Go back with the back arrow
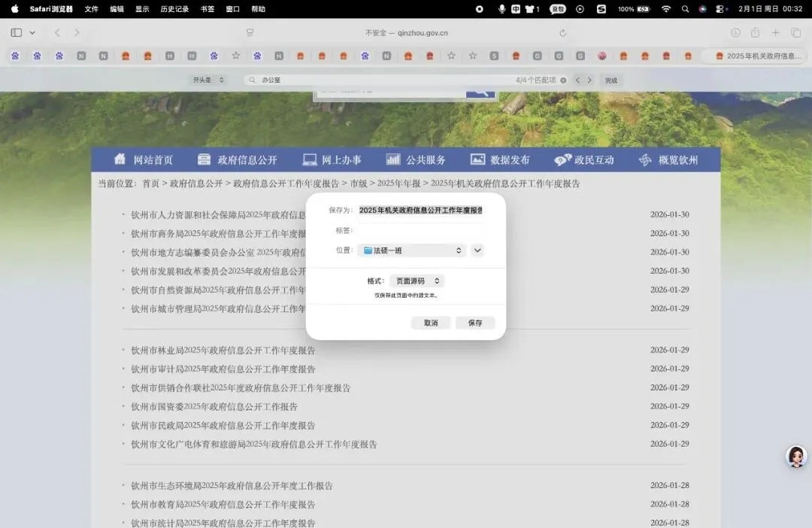The image size is (812, 528). point(57,32)
